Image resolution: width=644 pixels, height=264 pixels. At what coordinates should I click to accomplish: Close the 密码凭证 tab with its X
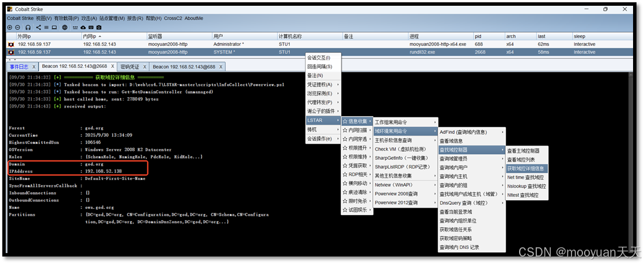[x=144, y=67]
